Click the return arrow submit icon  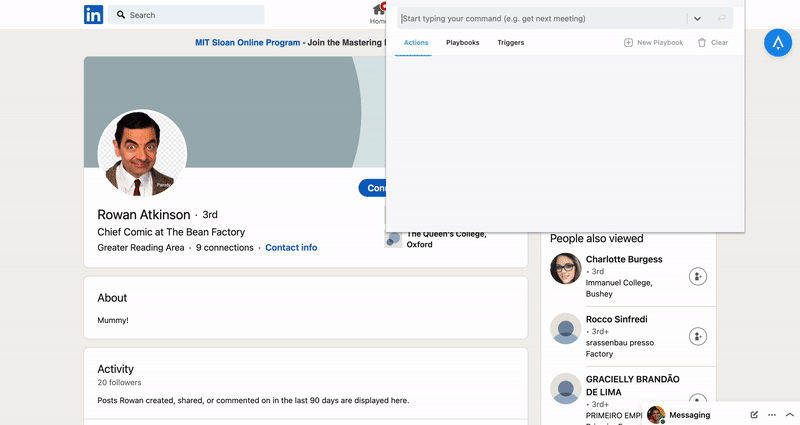721,18
